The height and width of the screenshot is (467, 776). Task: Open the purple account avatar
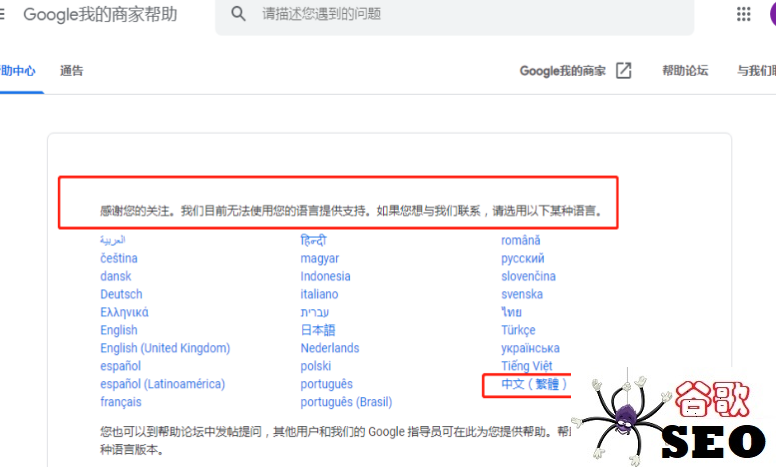(773, 14)
